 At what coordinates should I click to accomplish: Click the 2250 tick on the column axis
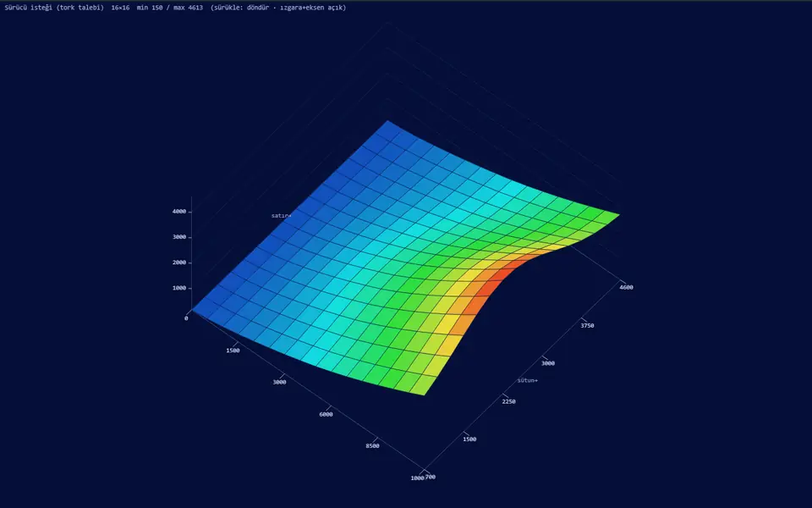click(x=508, y=401)
